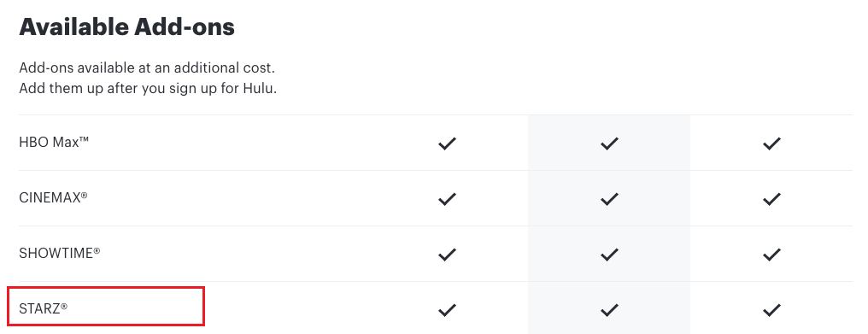Click the HBO Max add-on label

[x=54, y=143]
